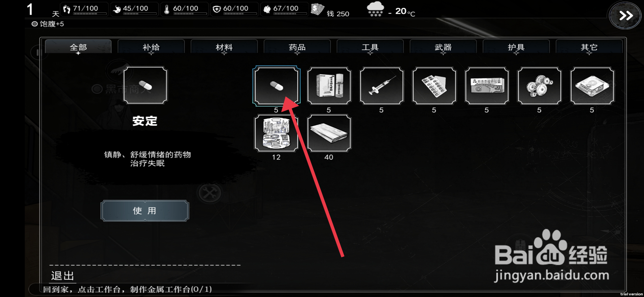Select the medicine box and spray item
The height and width of the screenshot is (297, 644).
point(329,86)
